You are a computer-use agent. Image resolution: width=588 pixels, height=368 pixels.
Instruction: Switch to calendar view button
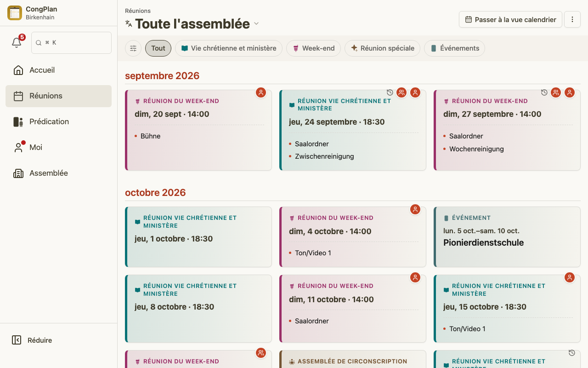[510, 19]
